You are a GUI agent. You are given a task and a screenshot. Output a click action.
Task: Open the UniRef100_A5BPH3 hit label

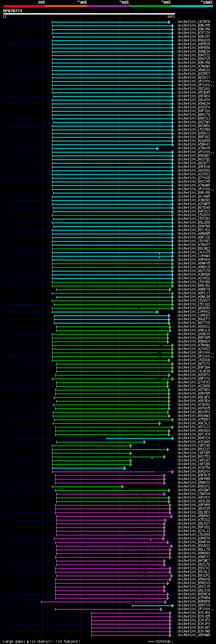pos(194,516)
